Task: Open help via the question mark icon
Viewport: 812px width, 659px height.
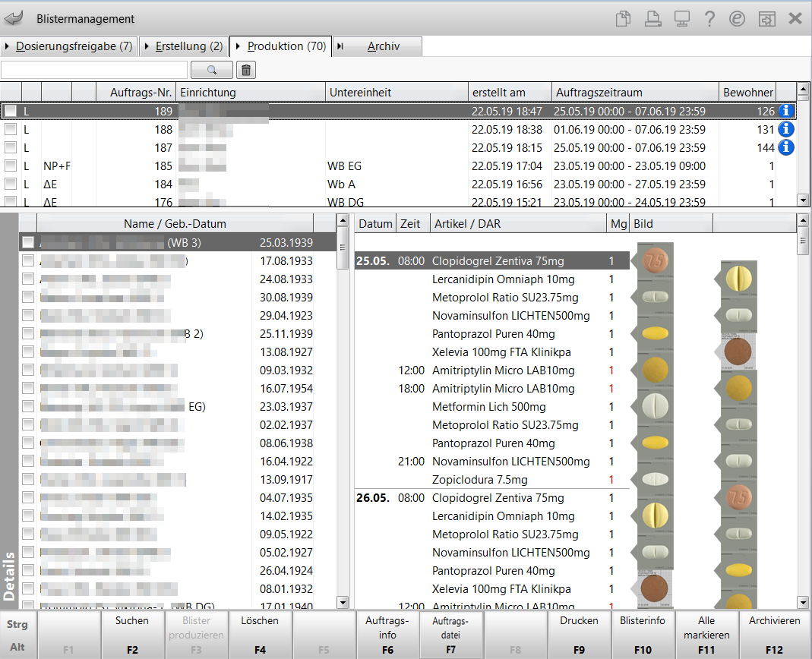Action: coord(709,19)
